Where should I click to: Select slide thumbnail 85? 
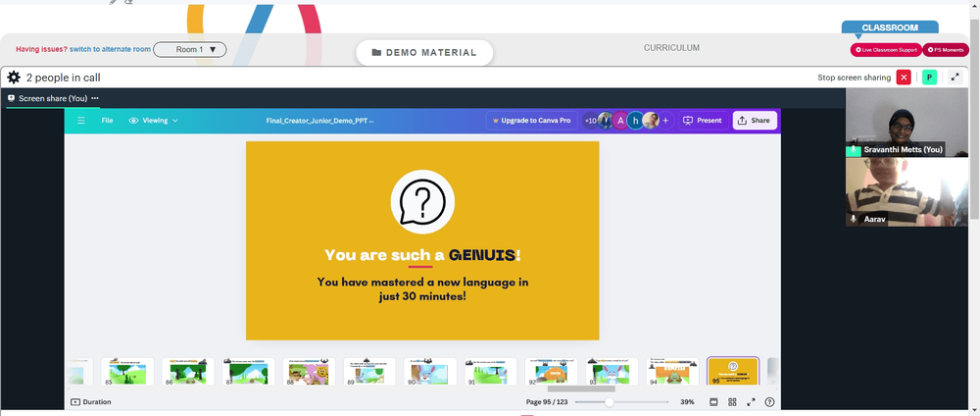[x=127, y=371]
